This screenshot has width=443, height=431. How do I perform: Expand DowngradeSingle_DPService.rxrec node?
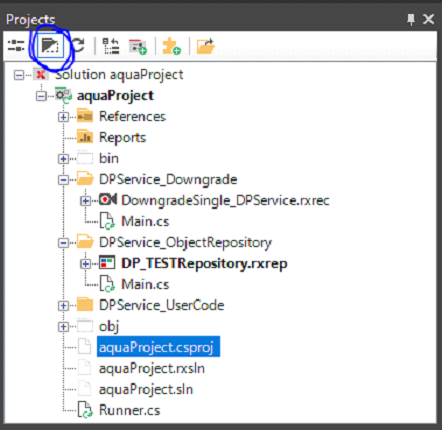(85, 201)
